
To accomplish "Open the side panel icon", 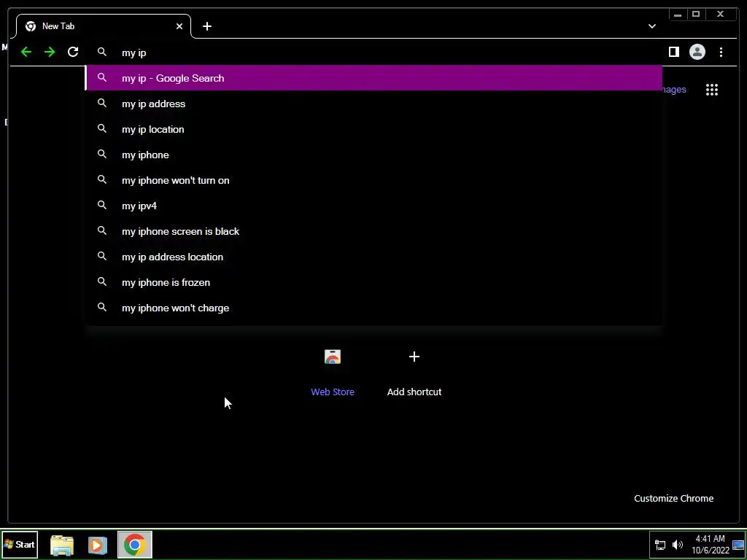I will 673,52.
